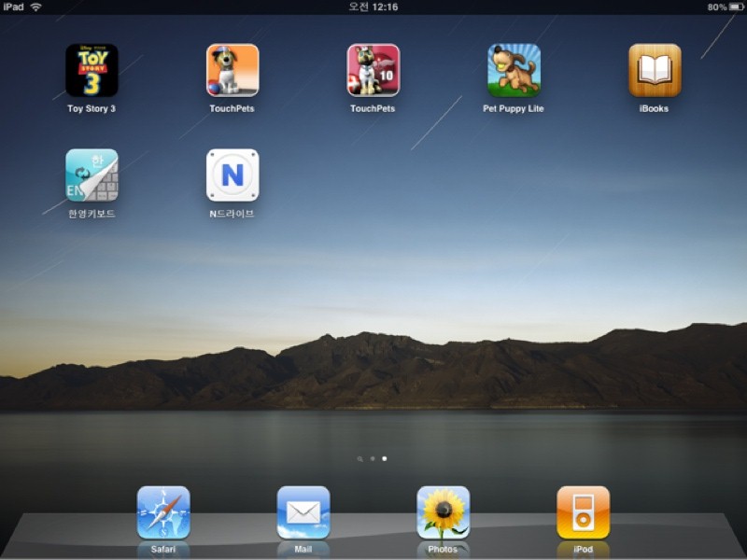This screenshot has height=560, width=747.
Task: Launch iPod from the dock
Action: (584, 512)
